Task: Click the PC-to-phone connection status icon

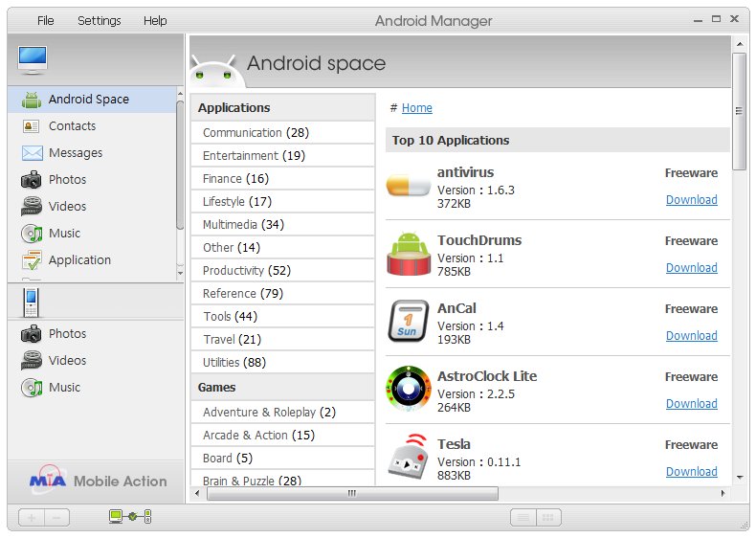Action: [x=130, y=517]
